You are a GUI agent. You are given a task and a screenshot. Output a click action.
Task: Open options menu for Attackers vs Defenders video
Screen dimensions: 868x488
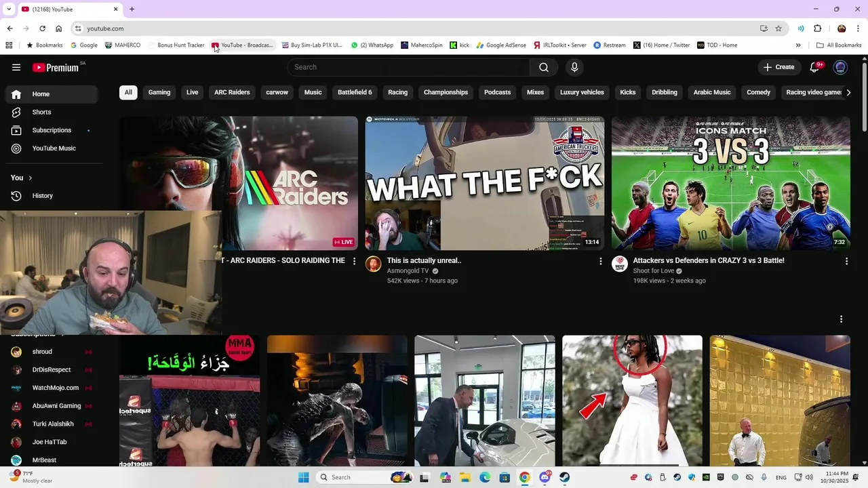[x=846, y=261]
